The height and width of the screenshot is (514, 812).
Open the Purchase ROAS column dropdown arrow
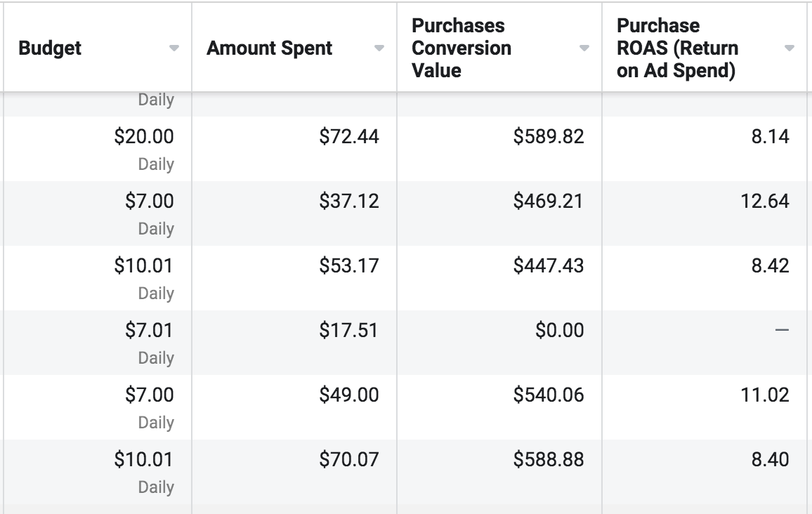coord(790,48)
